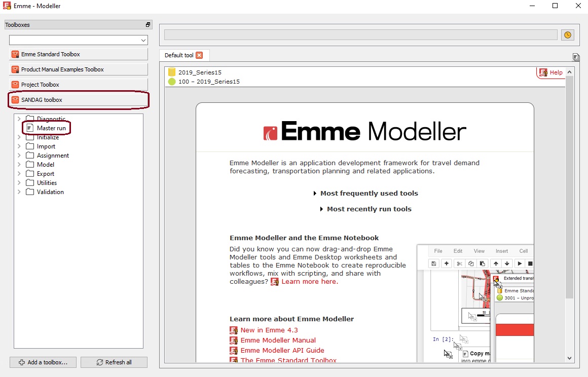
Task: Float the Toolboxes panel via undock icon
Action: [148, 25]
